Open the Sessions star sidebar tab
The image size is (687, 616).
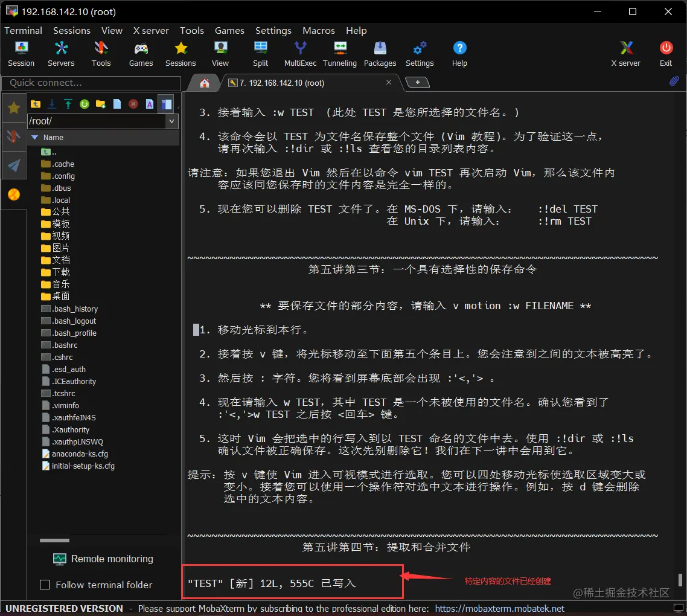click(14, 107)
